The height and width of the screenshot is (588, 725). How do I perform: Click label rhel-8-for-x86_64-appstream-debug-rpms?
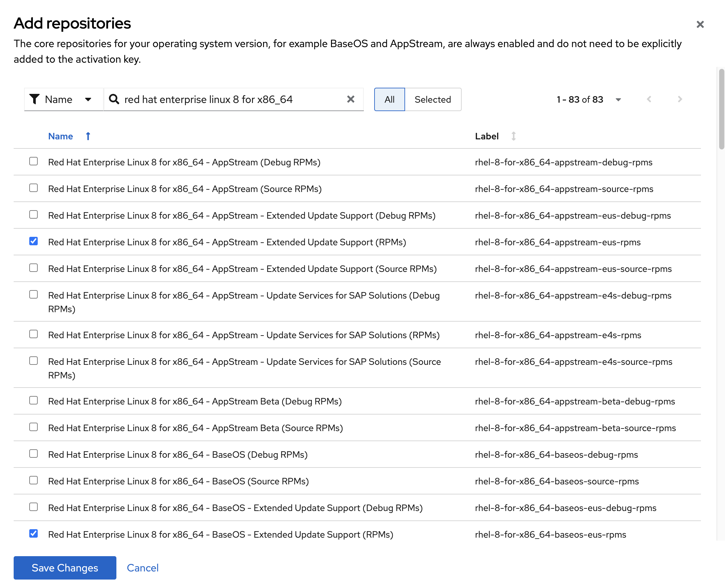tap(564, 162)
